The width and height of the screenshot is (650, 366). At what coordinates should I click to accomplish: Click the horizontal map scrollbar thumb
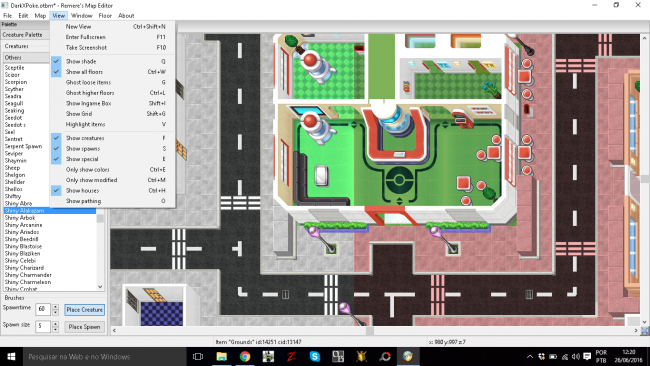370,330
